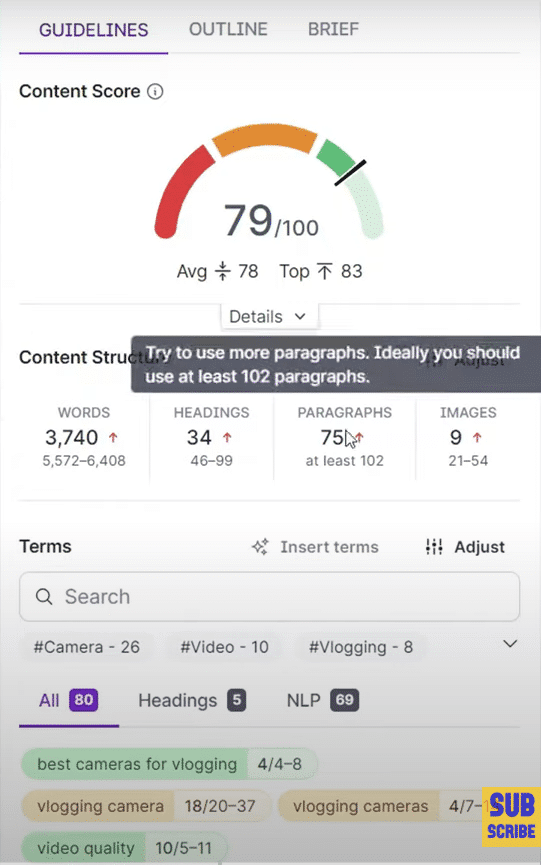The height and width of the screenshot is (865, 541).
Task: Switch to the Outline tab
Action: (x=228, y=29)
